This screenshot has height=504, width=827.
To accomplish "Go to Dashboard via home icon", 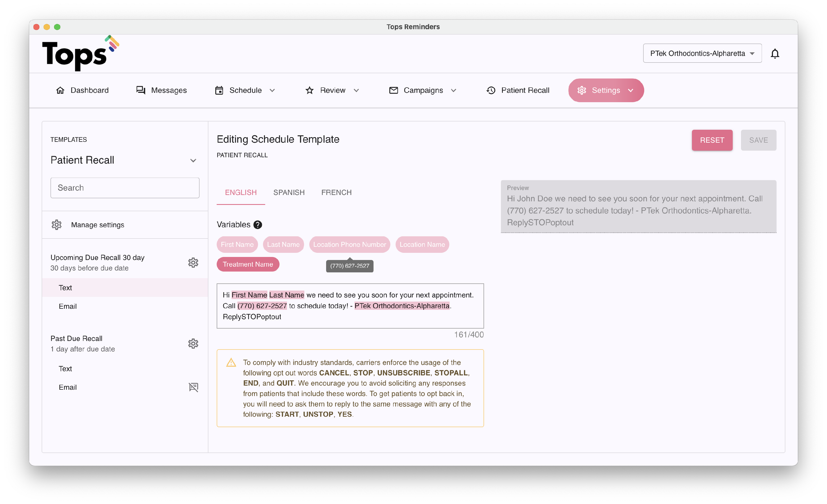I will 60,90.
